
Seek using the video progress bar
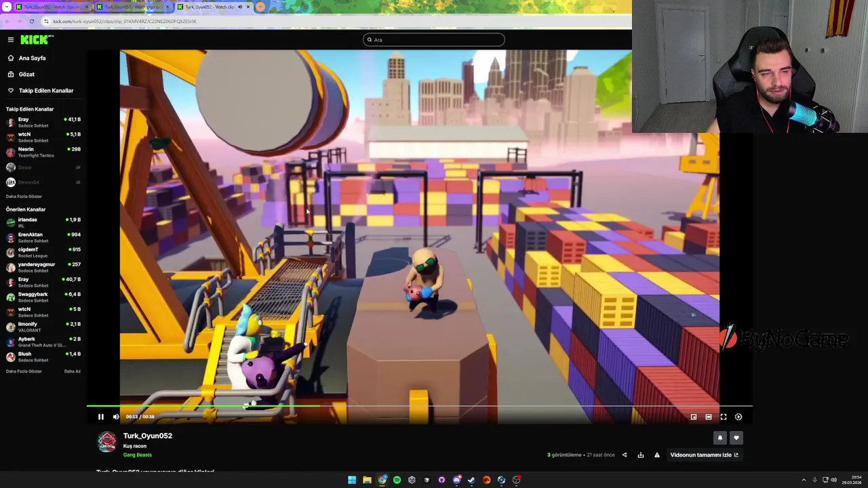tap(419, 407)
